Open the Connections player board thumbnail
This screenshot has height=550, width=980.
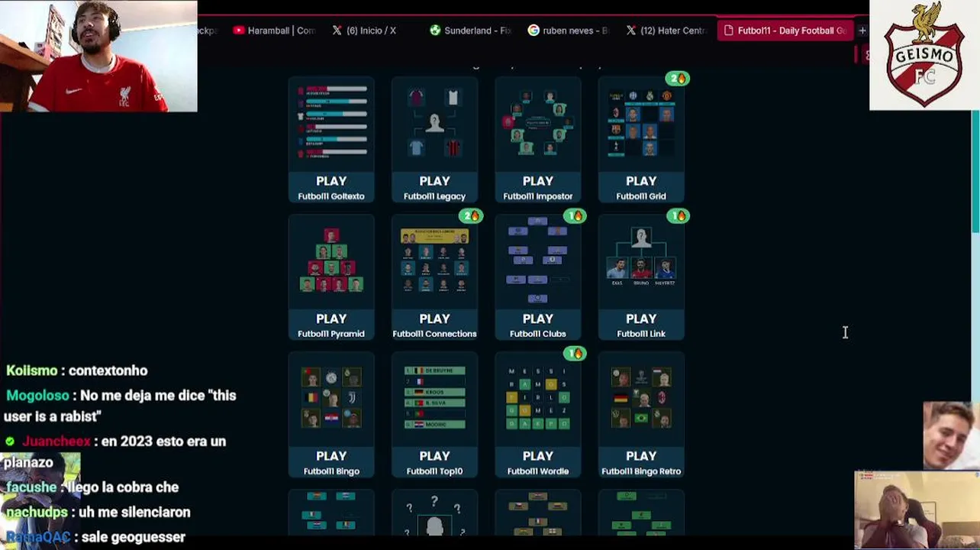point(434,260)
